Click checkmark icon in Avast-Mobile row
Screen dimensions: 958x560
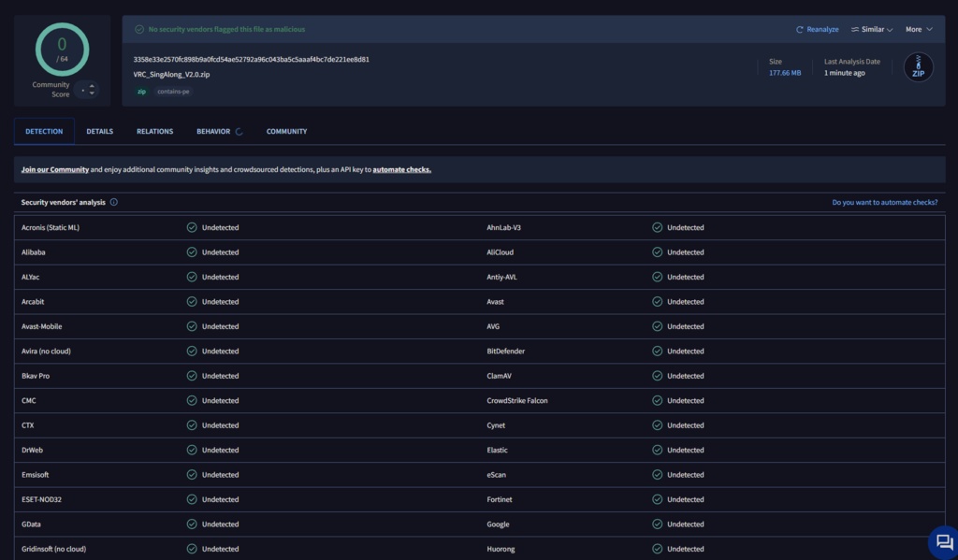(x=192, y=326)
